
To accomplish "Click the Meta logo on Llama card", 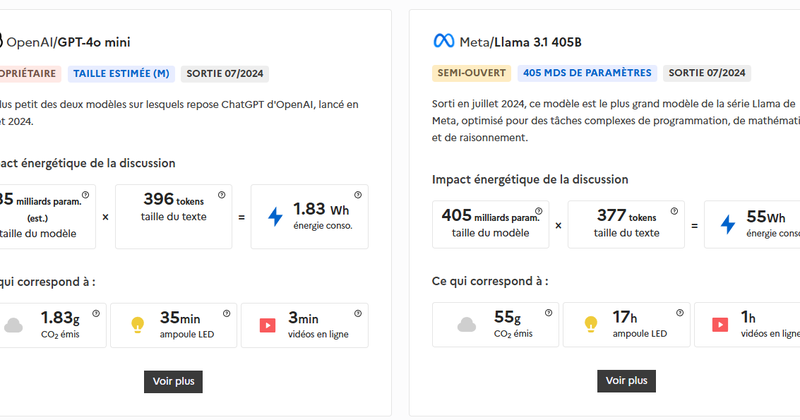I will (x=443, y=41).
